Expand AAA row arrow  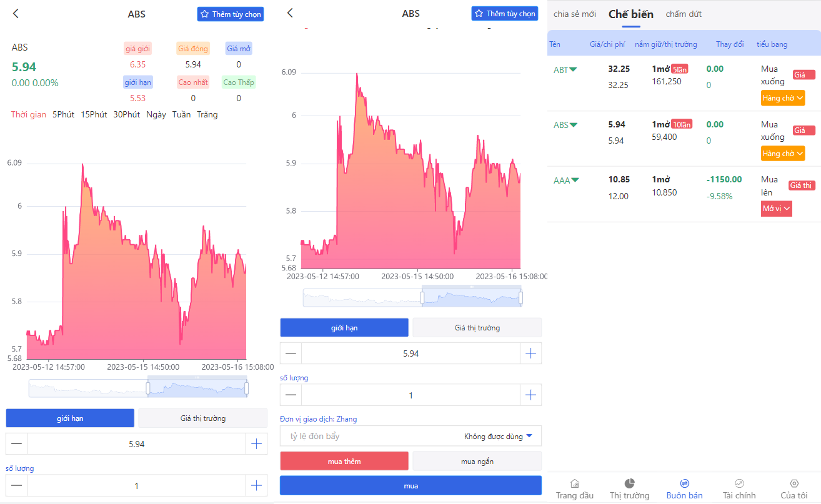pyautogui.click(x=575, y=180)
